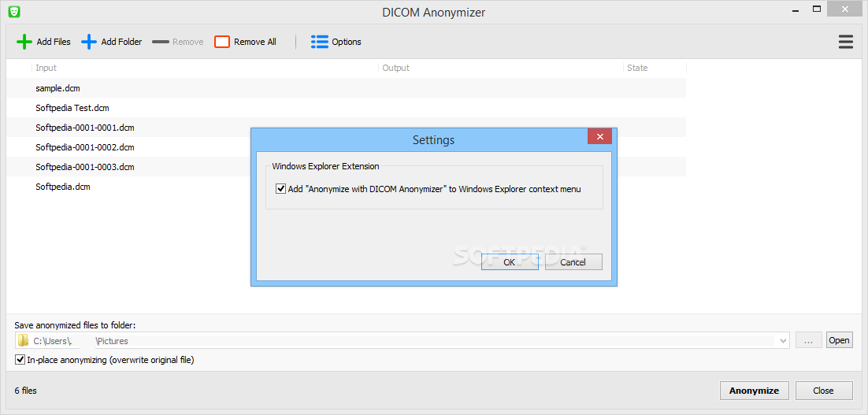Click OK in Settings dialog

[510, 262]
